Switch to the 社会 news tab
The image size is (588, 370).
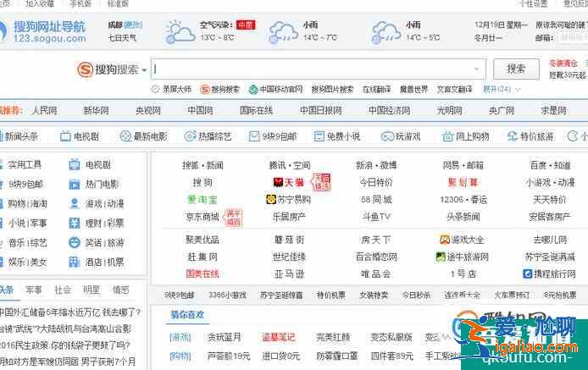pos(63,290)
